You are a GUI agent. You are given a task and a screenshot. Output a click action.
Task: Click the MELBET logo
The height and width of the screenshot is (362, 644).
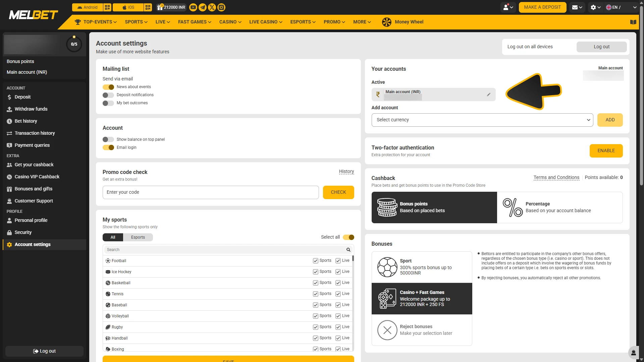[34, 15]
